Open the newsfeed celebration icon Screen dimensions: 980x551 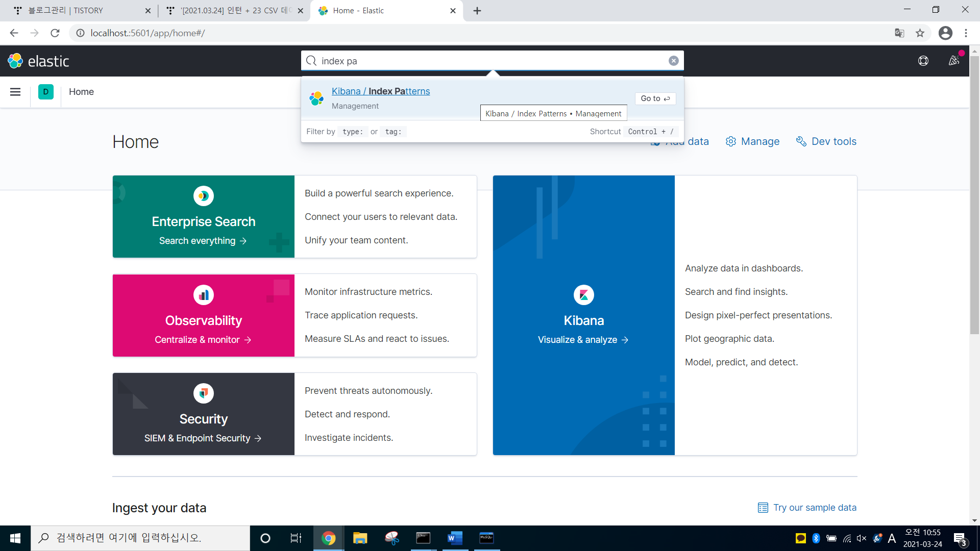pos(953,61)
